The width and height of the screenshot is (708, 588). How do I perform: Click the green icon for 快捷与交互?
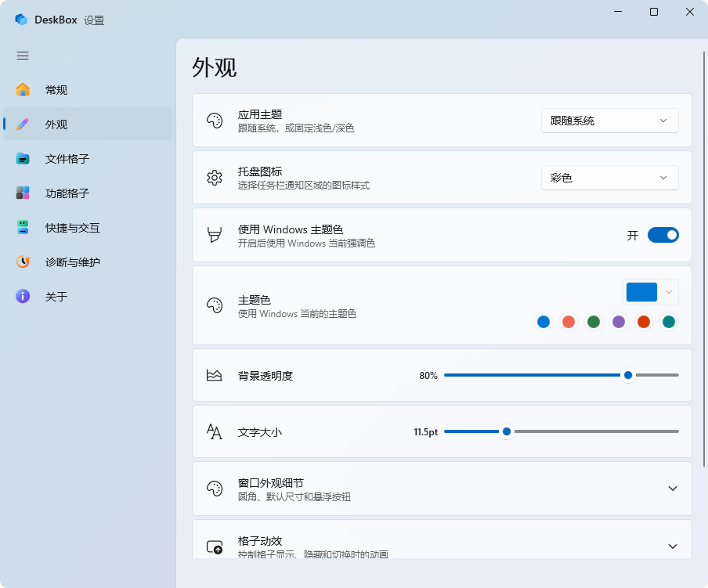pyautogui.click(x=23, y=227)
